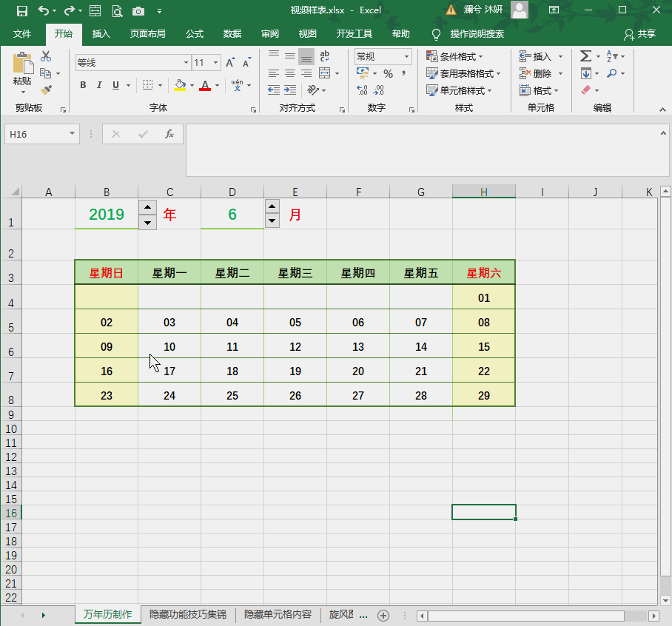Viewport: 672px width, 626px height.
Task: Open 条件格式 conditional formatting button
Action: click(x=454, y=56)
